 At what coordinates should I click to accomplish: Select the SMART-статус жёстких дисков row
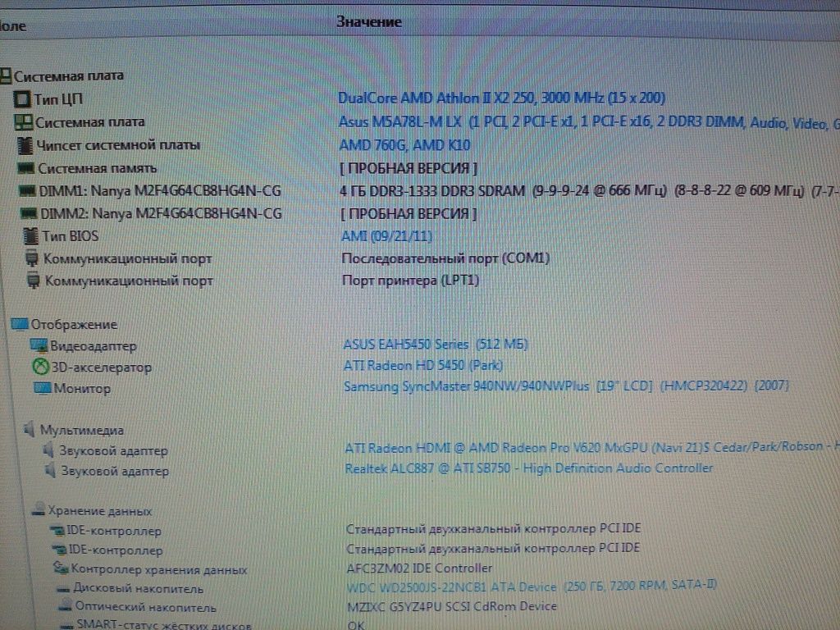tap(163, 624)
